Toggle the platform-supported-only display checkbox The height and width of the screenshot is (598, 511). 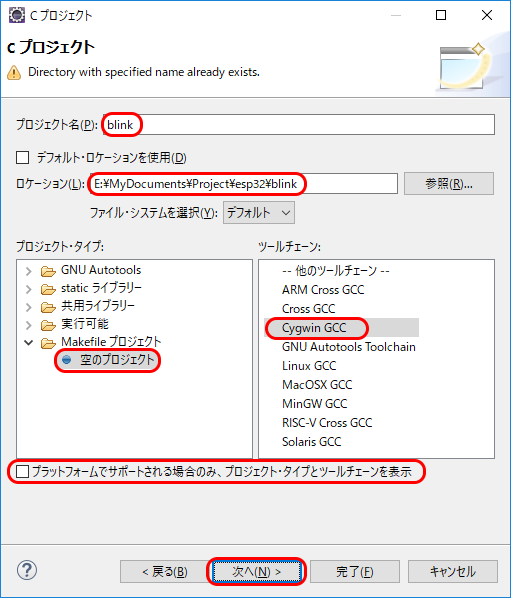click(x=22, y=472)
